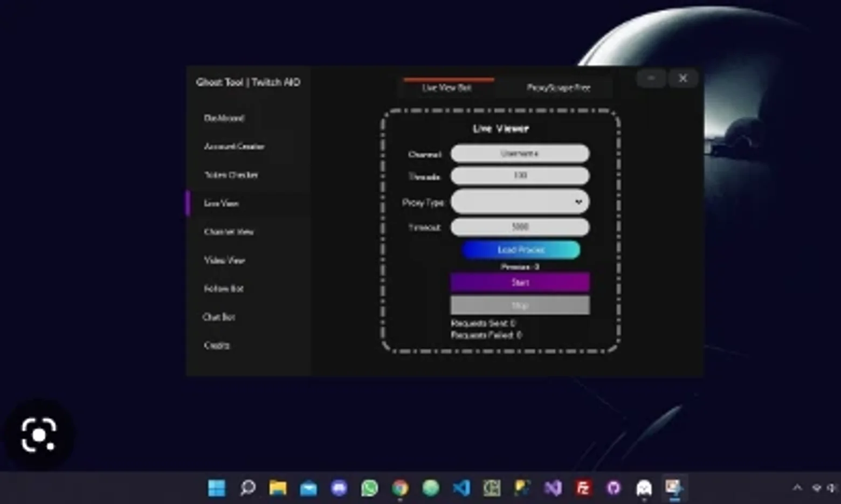Expand the Proxy Type dropdown

pyautogui.click(x=520, y=202)
